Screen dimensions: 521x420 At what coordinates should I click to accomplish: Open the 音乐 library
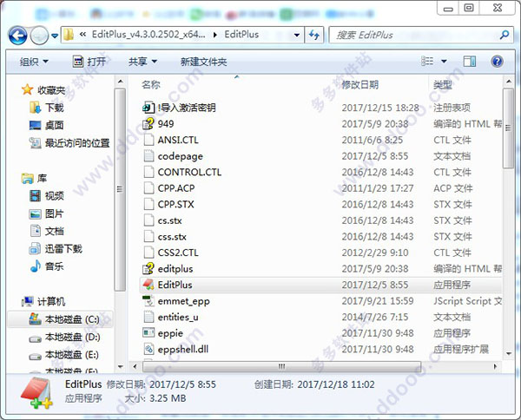pos(47,266)
